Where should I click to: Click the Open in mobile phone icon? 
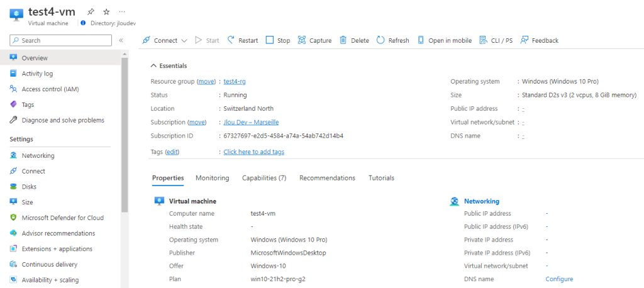[421, 40]
